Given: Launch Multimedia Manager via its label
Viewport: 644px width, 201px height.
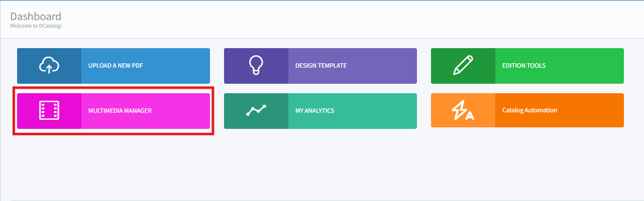Looking at the screenshot, I should pyautogui.click(x=120, y=111).
